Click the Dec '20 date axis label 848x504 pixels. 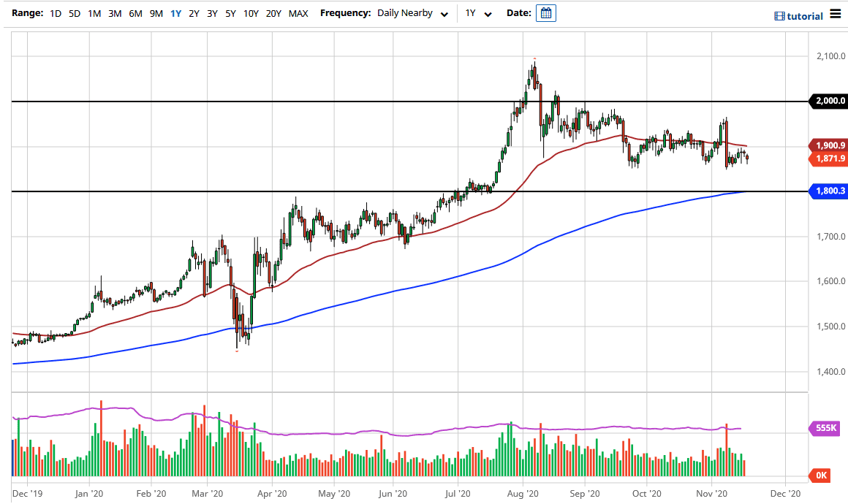[785, 494]
